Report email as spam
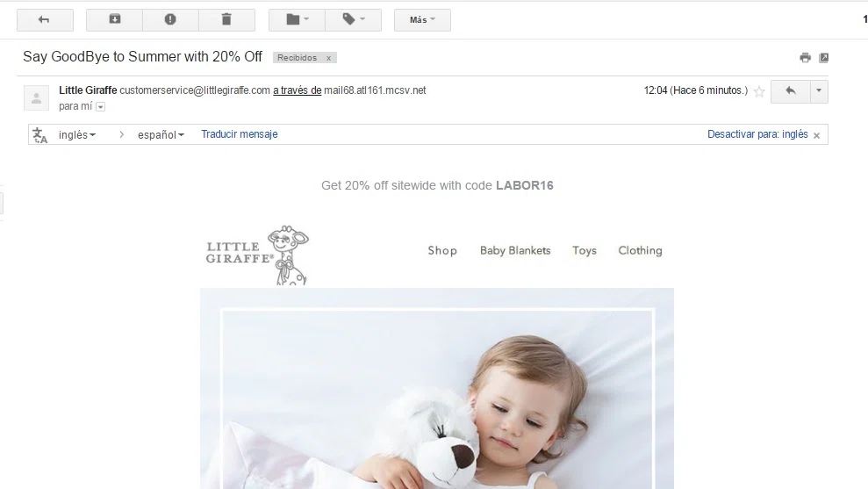 170,20
